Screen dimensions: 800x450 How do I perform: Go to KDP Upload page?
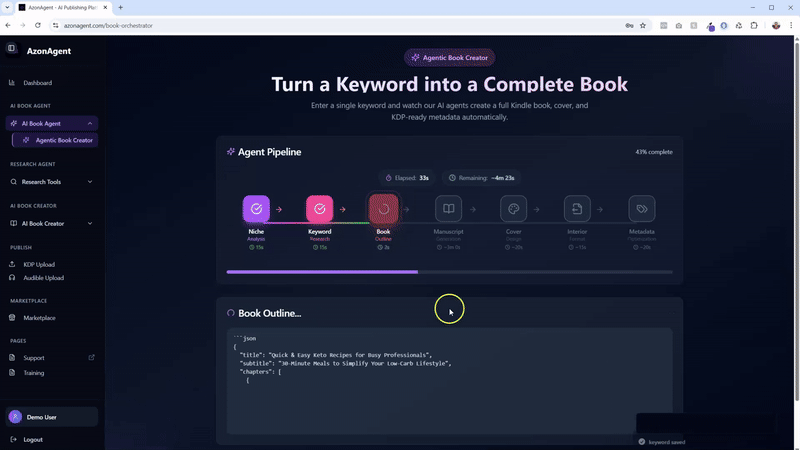pos(39,265)
